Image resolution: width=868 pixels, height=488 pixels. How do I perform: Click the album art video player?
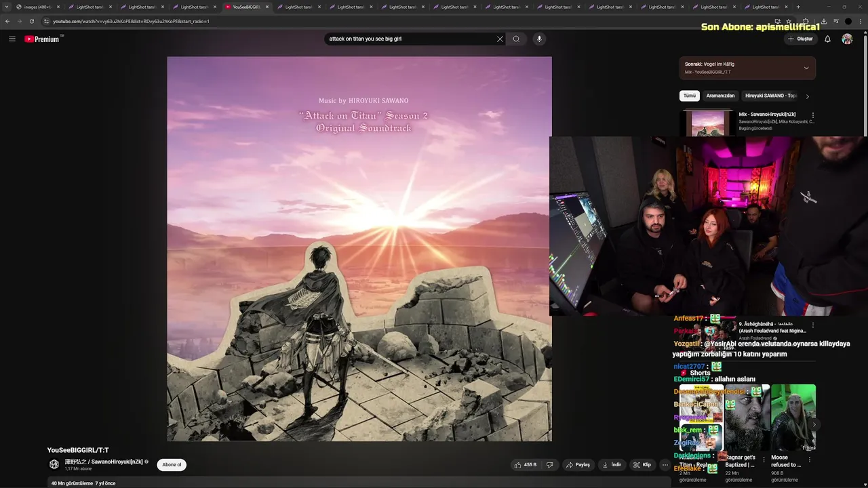coord(359,249)
